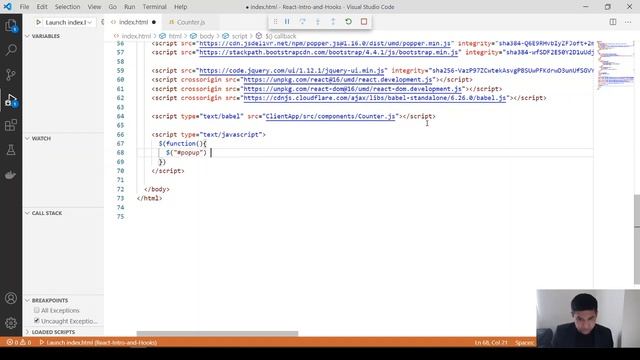
Task: Open launch configuration dropdown
Action: pyautogui.click(x=68, y=22)
